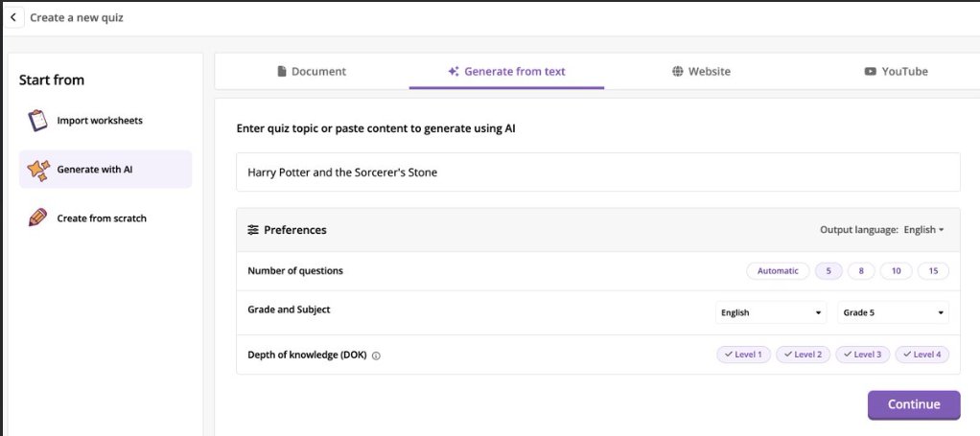Choose Automatic number of questions
The height and width of the screenshot is (436, 980).
(x=778, y=271)
